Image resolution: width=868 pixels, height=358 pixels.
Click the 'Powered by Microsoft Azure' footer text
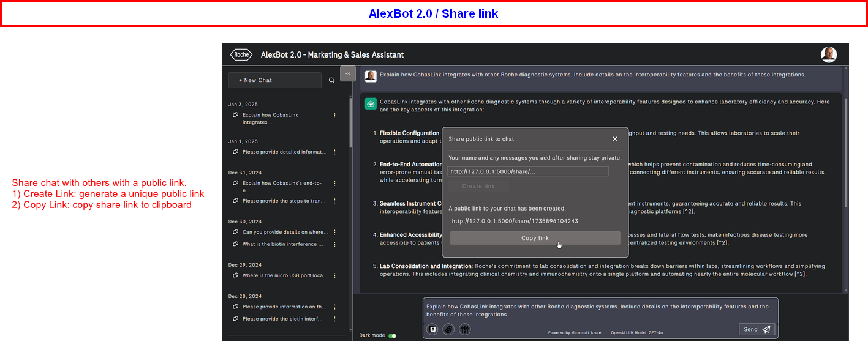pyautogui.click(x=575, y=333)
